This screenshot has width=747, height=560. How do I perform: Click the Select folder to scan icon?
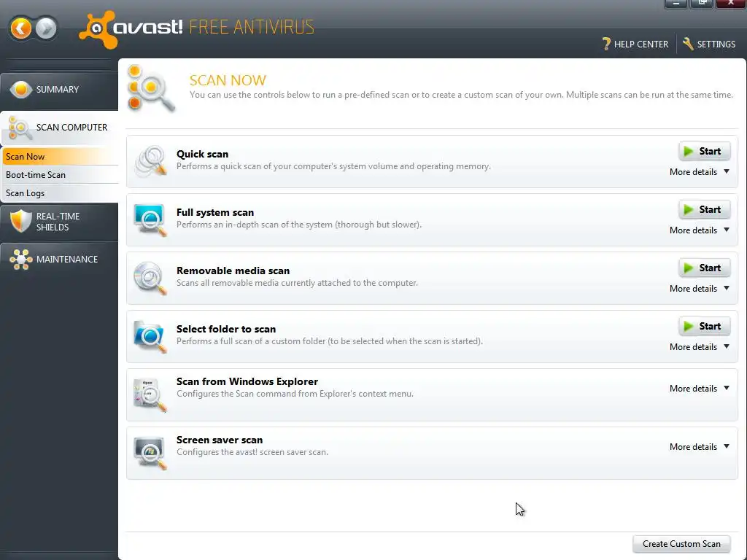coord(150,336)
